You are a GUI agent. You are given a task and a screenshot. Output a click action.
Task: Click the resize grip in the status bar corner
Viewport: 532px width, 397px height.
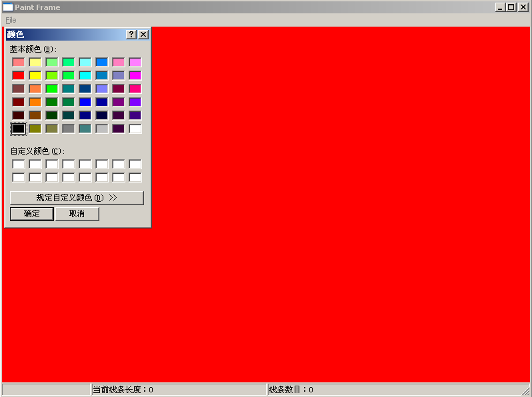click(525, 390)
